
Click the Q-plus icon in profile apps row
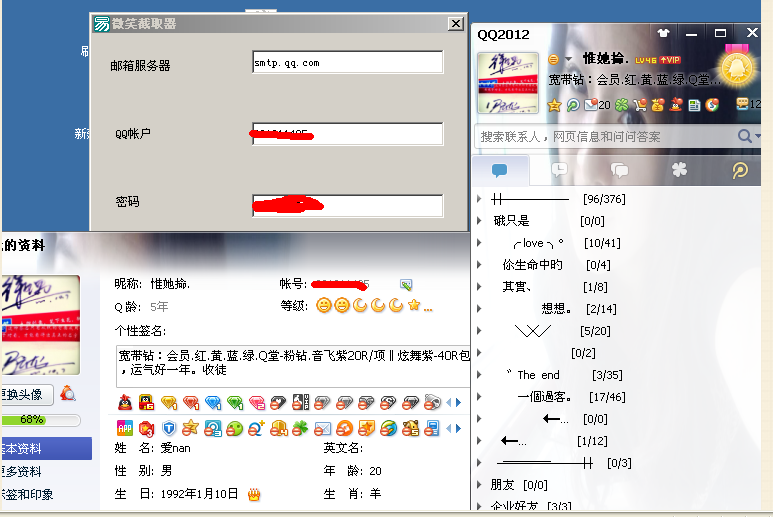(x=256, y=428)
